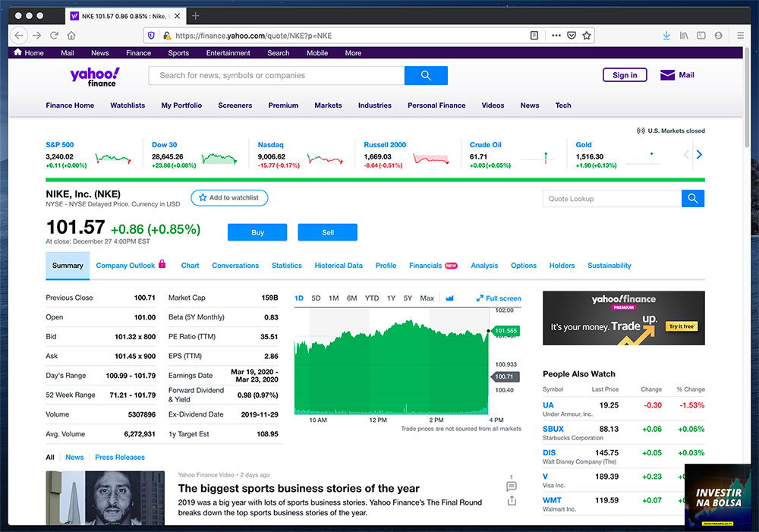The height and width of the screenshot is (532, 759).
Task: Advance market ticker with right chevron
Action: pos(699,154)
